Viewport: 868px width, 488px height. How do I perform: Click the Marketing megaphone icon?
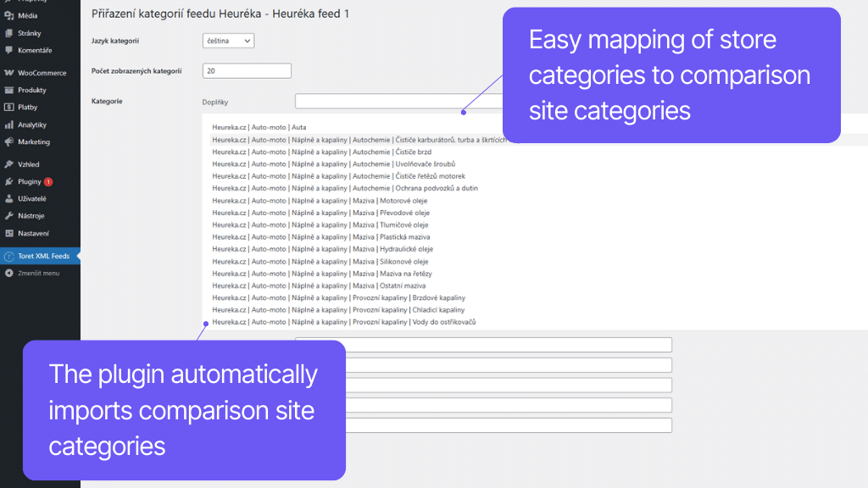pos(8,142)
